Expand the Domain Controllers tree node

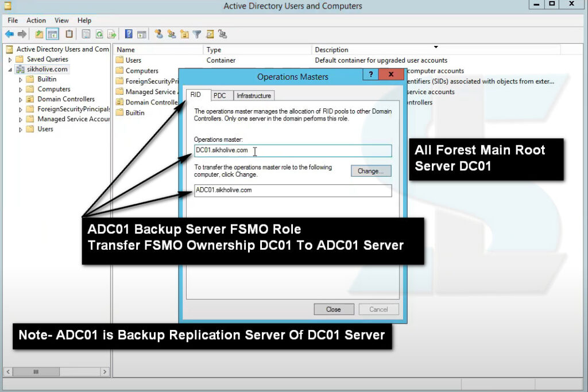(x=21, y=100)
